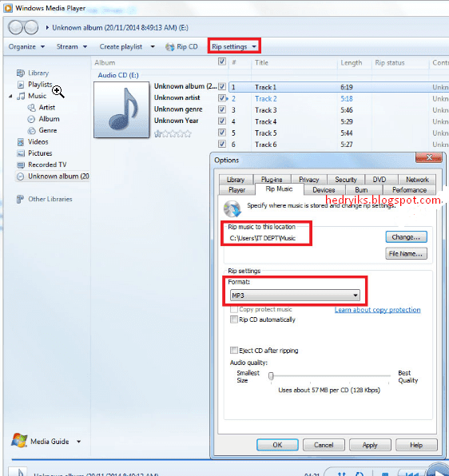
Task: Click the music note album art thumbnail
Action: pyautogui.click(x=121, y=109)
